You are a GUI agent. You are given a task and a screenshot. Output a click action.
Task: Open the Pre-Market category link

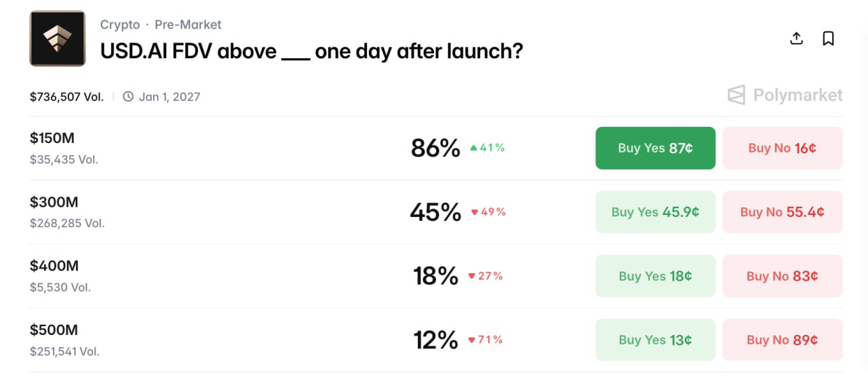pos(188,24)
